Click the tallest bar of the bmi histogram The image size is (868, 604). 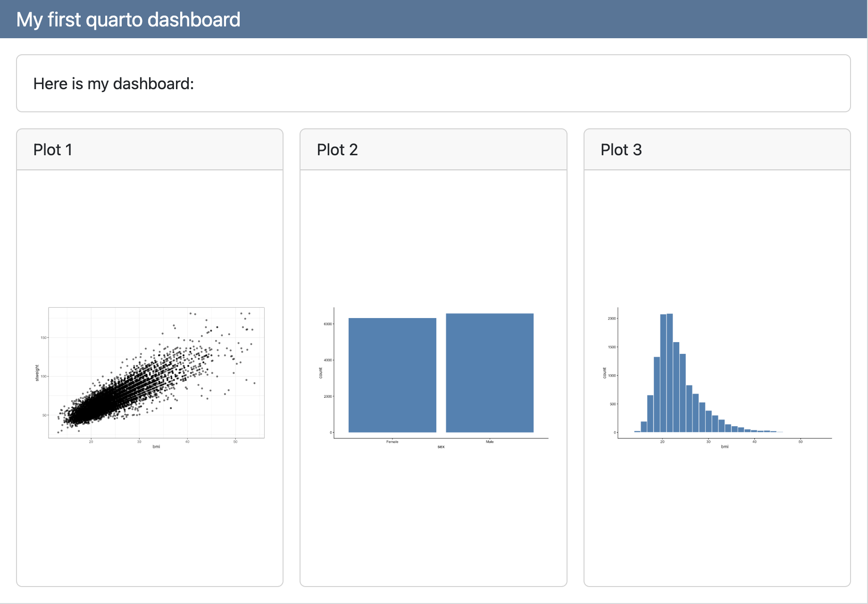pos(670,373)
